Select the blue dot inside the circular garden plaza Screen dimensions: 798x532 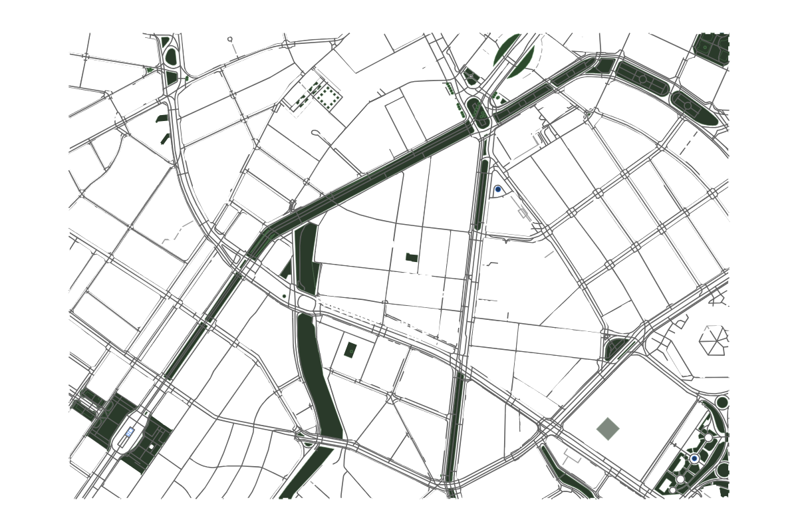pos(694,459)
